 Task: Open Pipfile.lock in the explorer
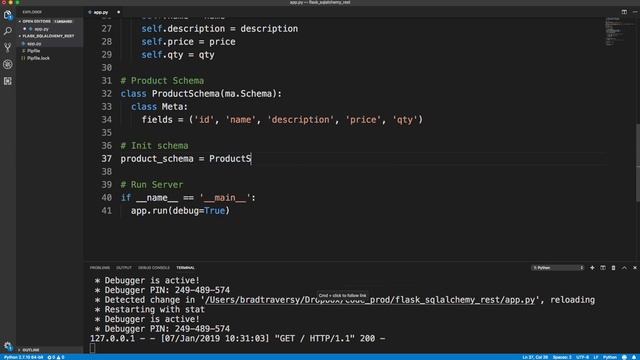click(x=38, y=58)
